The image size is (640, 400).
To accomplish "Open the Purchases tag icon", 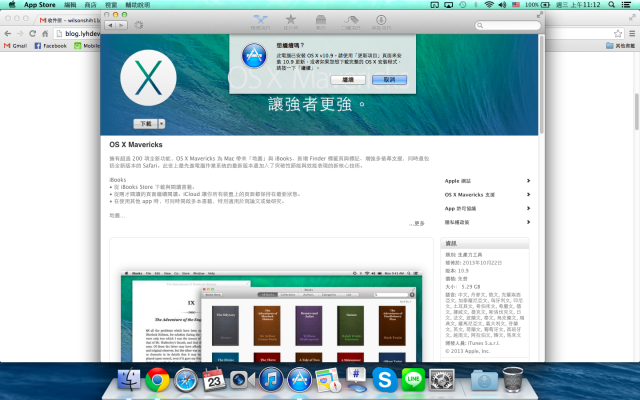I will (x=351, y=22).
